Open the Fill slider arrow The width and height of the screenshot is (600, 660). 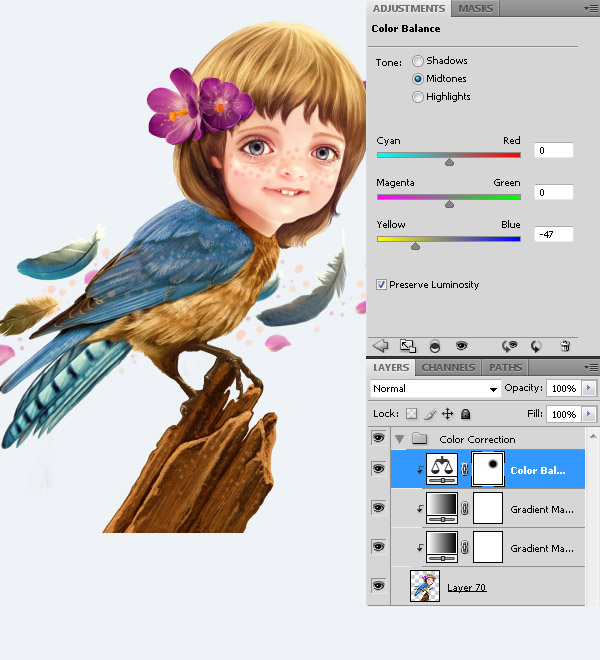[589, 414]
